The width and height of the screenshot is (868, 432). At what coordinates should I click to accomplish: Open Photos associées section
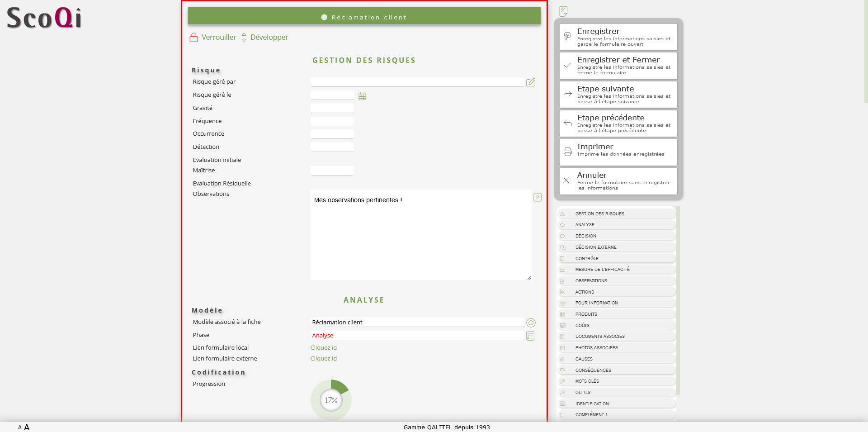[617, 348]
